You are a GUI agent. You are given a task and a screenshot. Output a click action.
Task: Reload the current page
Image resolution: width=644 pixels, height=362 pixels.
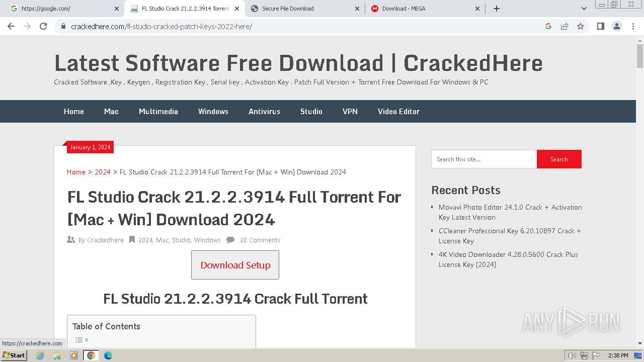point(43,26)
